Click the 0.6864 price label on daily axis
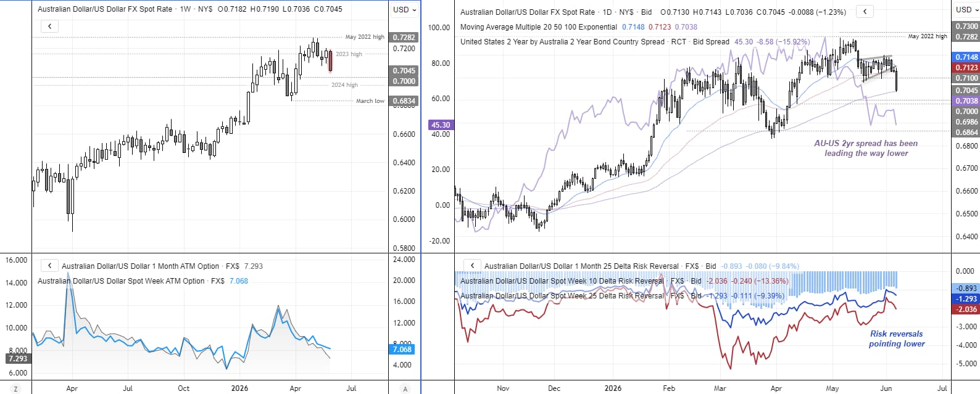This screenshot has width=980, height=394. pyautogui.click(x=966, y=132)
